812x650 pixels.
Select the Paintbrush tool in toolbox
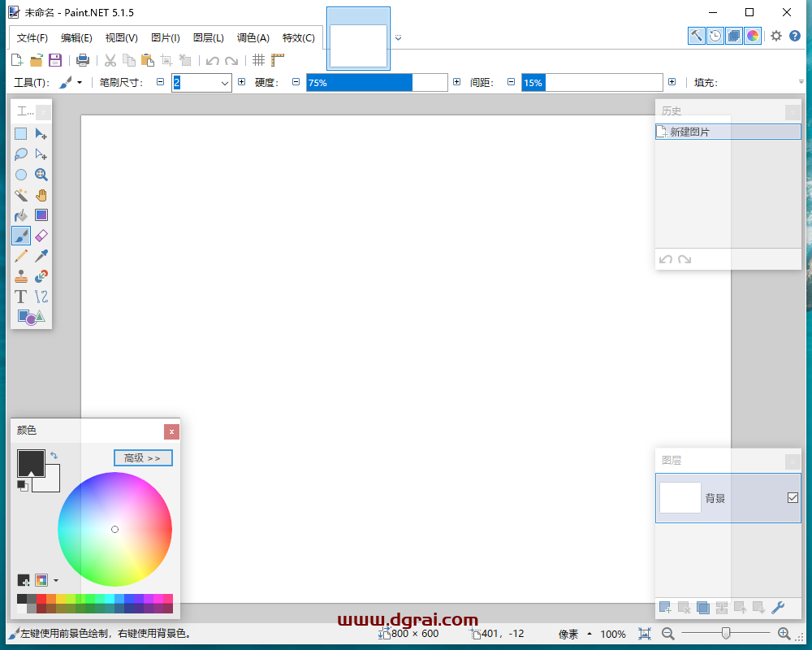click(21, 236)
